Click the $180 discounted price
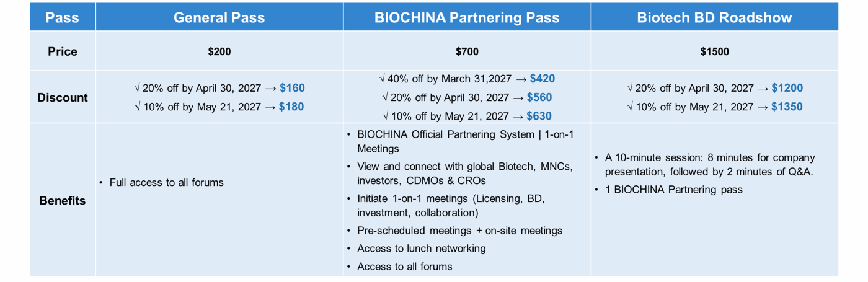Screen dimensions: 868x282 [291, 107]
